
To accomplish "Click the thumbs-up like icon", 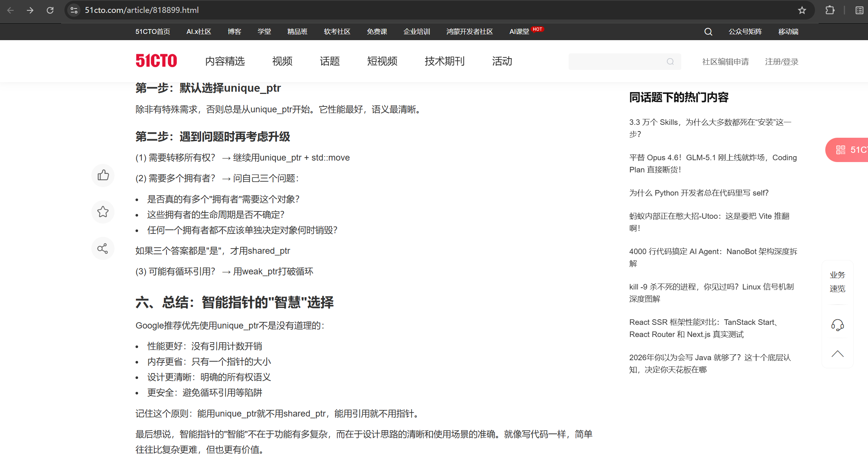I will pos(103,175).
